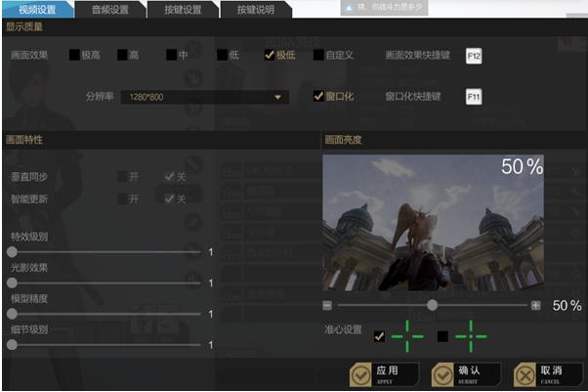The image size is (588, 392).
Task: Set 智能更新 to 关
Action: click(170, 198)
